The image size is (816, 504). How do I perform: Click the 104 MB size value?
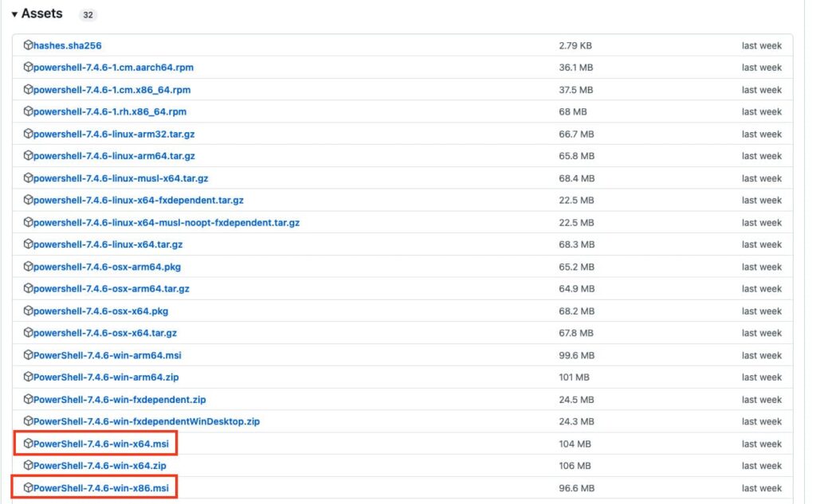(575, 443)
